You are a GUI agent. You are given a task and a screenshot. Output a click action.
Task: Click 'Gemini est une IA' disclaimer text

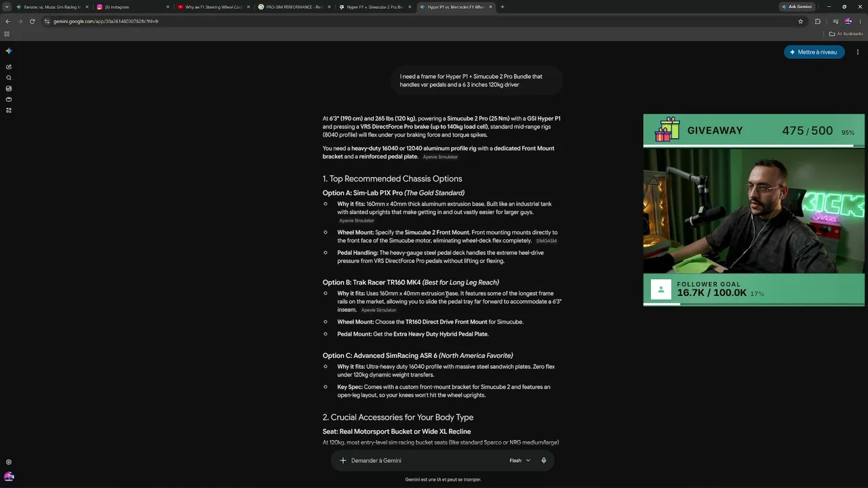coord(443,480)
